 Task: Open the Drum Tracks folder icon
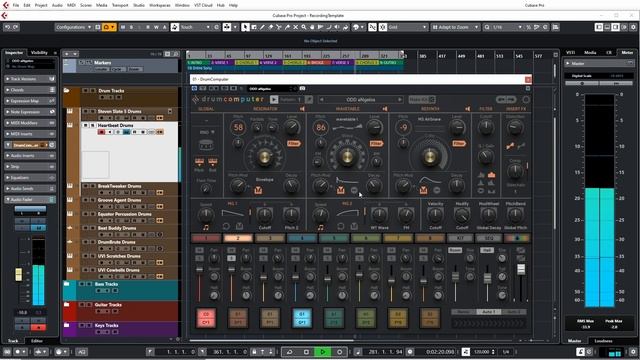tap(67, 91)
